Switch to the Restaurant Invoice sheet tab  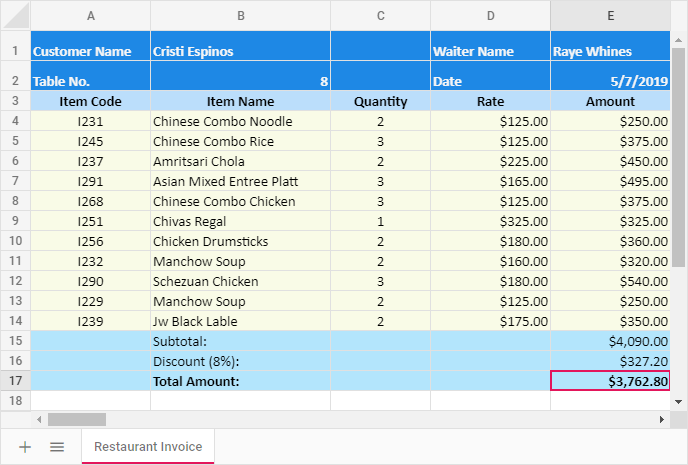click(x=148, y=447)
